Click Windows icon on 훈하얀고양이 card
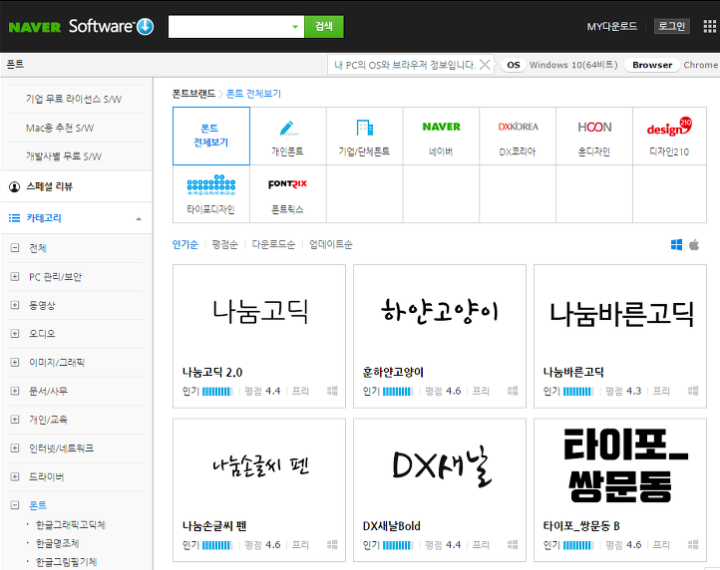Screen dimensions: 720x570 513,391
